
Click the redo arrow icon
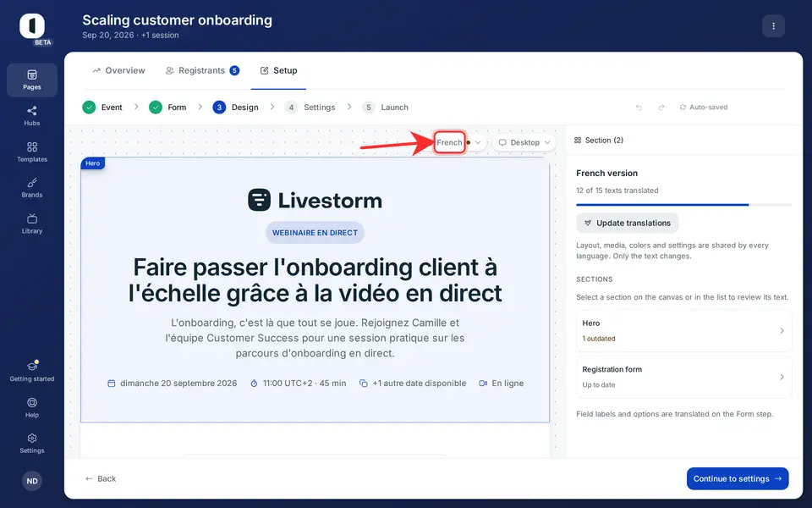click(661, 108)
